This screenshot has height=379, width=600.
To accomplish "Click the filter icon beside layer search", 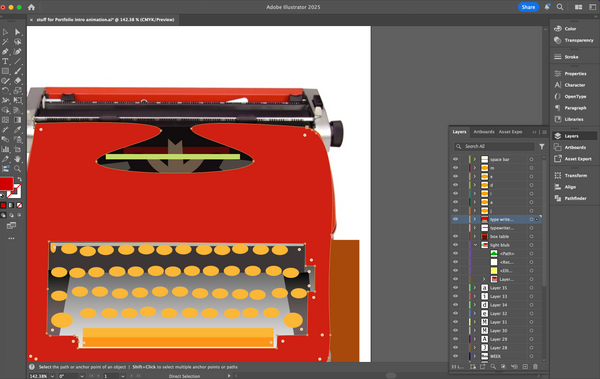I will point(542,147).
